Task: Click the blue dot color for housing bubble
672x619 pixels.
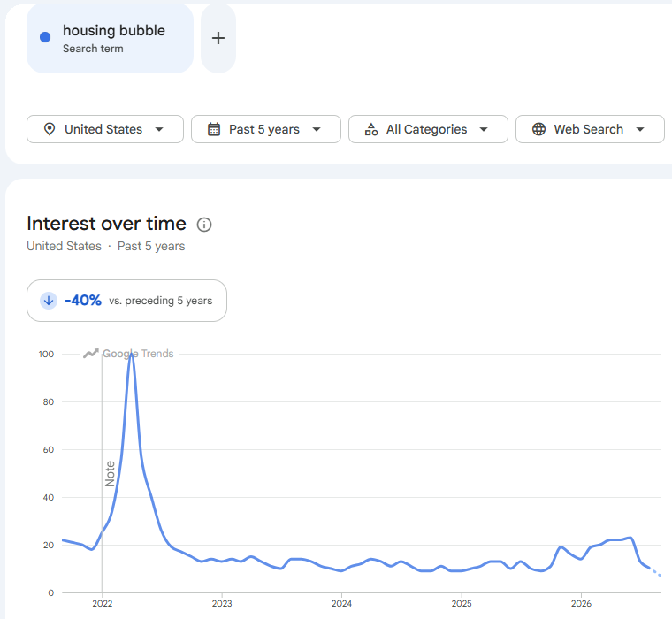Action: click(45, 37)
